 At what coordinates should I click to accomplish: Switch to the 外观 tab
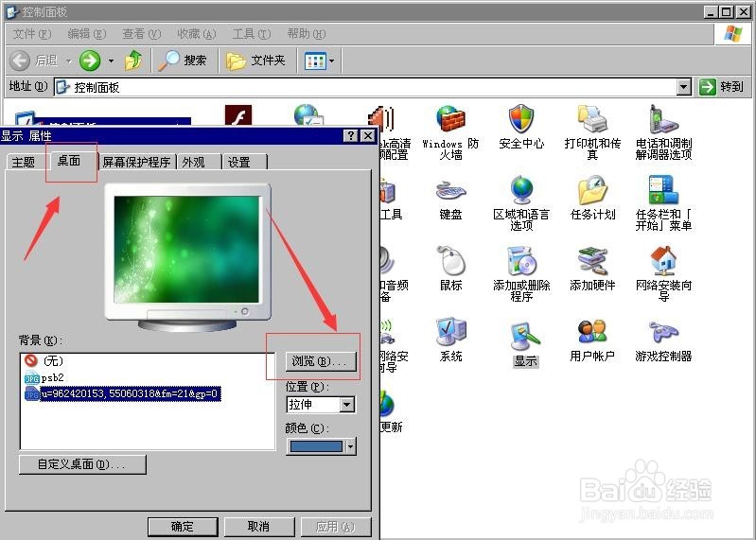tap(194, 162)
